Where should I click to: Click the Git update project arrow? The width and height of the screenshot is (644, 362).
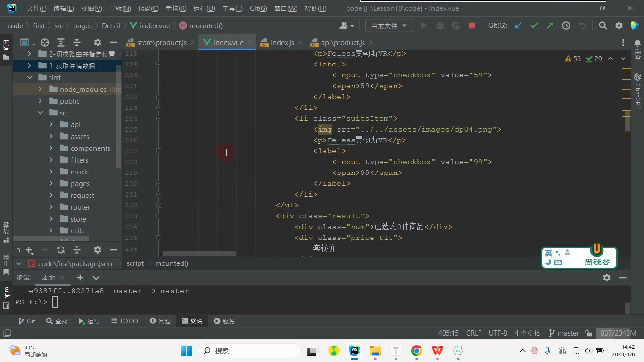click(x=518, y=26)
